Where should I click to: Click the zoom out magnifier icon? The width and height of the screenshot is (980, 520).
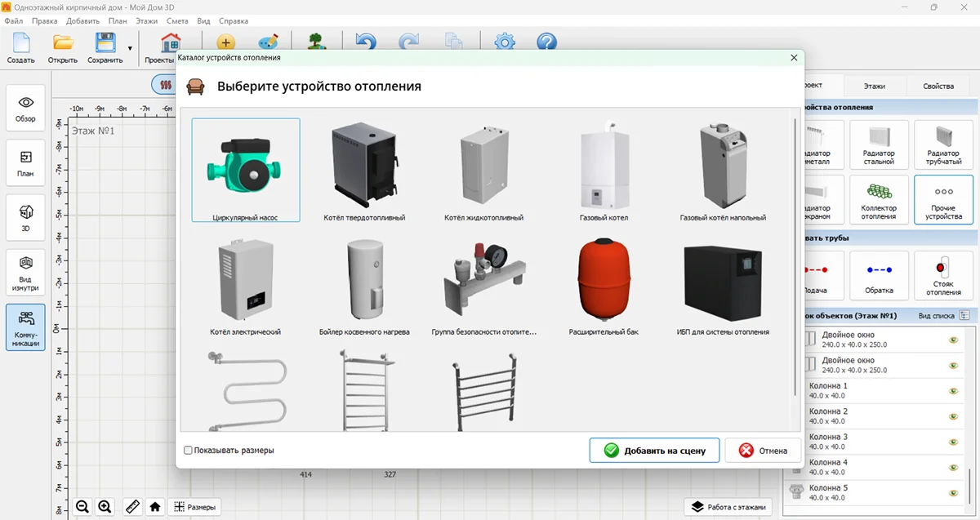coord(82,507)
